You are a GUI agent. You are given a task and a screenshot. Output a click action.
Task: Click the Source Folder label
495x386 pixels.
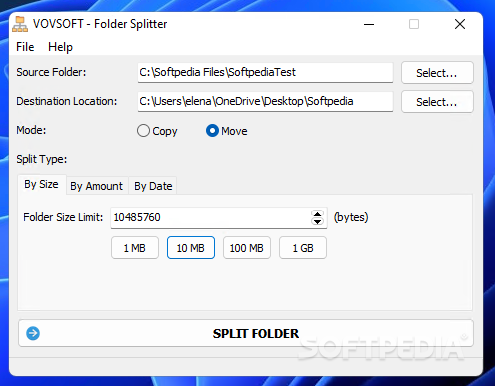[51, 72]
